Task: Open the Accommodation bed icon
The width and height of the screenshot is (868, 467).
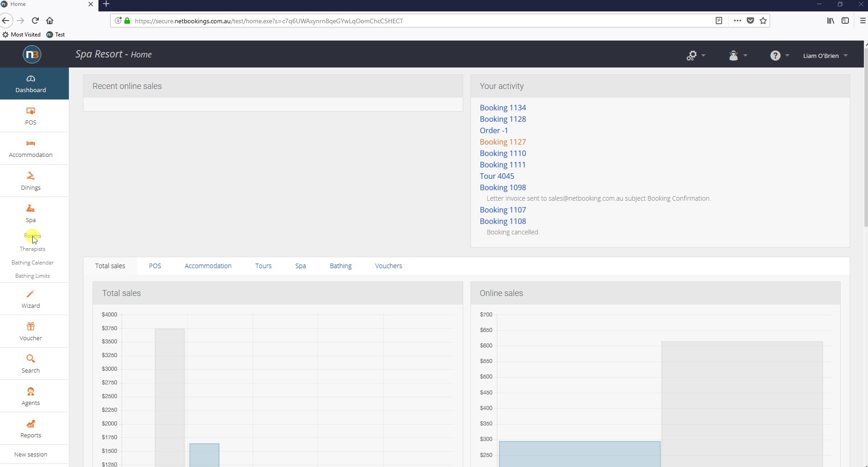Action: [x=31, y=144]
